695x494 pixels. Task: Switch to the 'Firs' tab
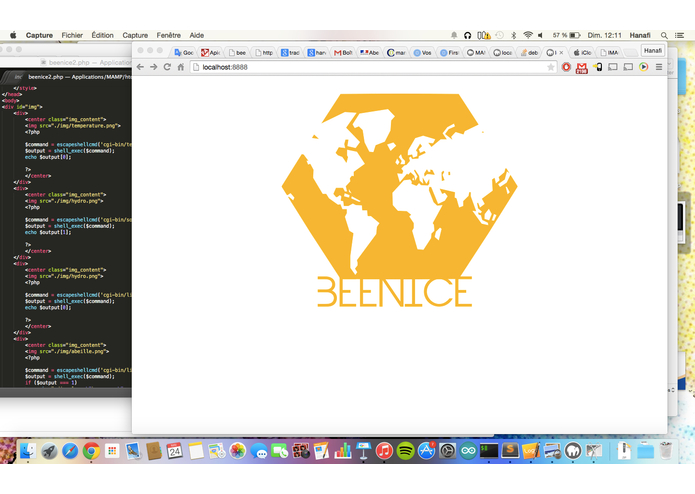click(449, 53)
